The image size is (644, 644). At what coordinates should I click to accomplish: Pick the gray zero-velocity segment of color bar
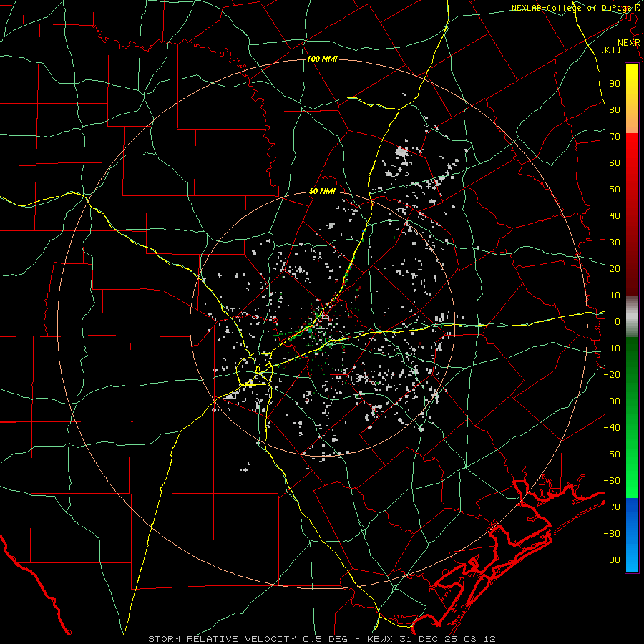tap(632, 317)
